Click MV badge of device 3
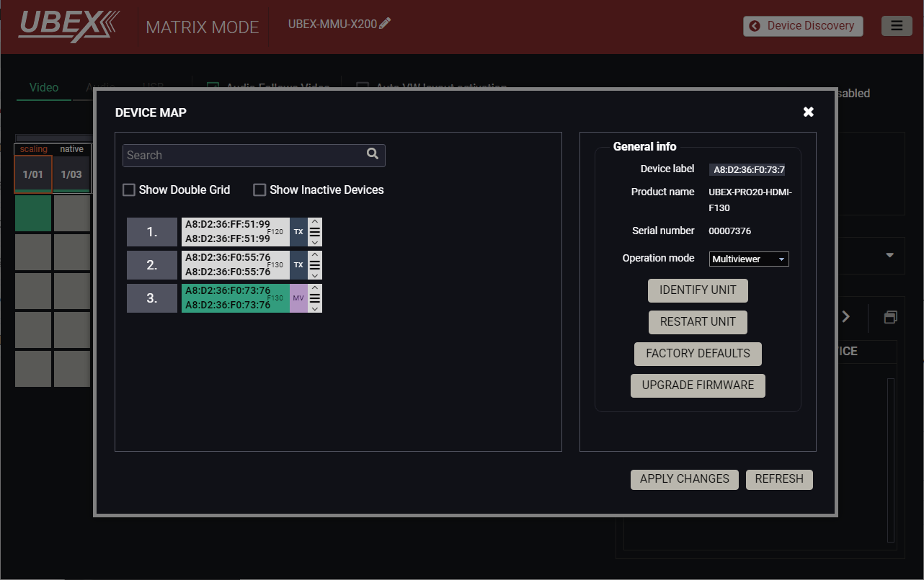 point(298,298)
